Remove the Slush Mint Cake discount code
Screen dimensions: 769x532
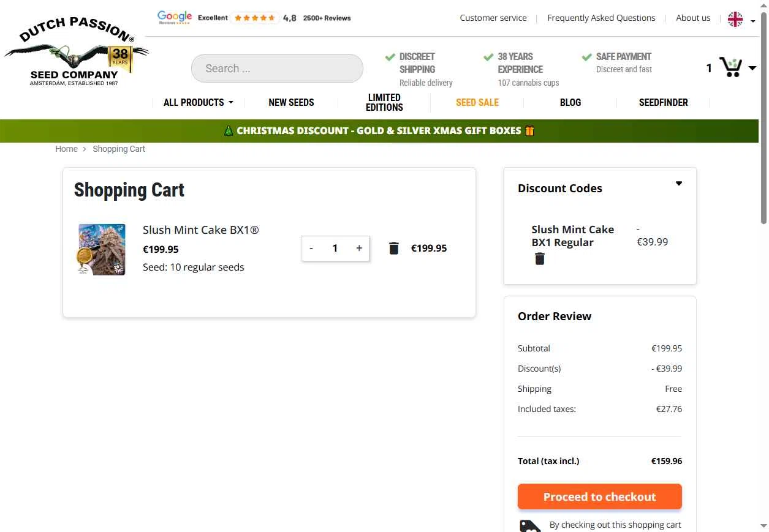[540, 259]
